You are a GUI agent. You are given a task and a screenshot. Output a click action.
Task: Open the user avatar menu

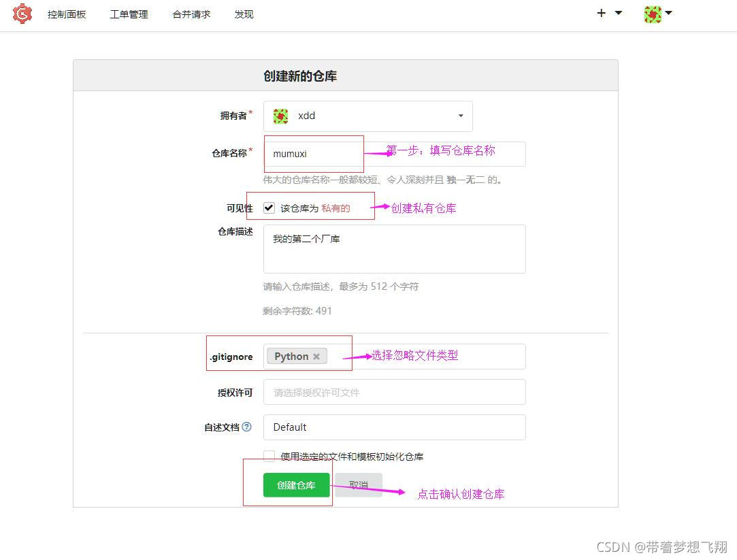pos(652,14)
